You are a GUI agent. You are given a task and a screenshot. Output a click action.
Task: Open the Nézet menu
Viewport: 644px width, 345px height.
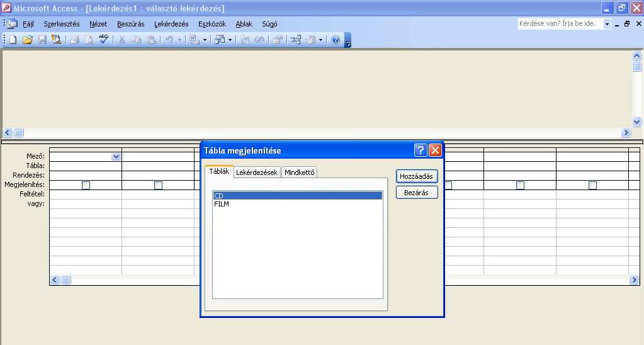pos(98,24)
